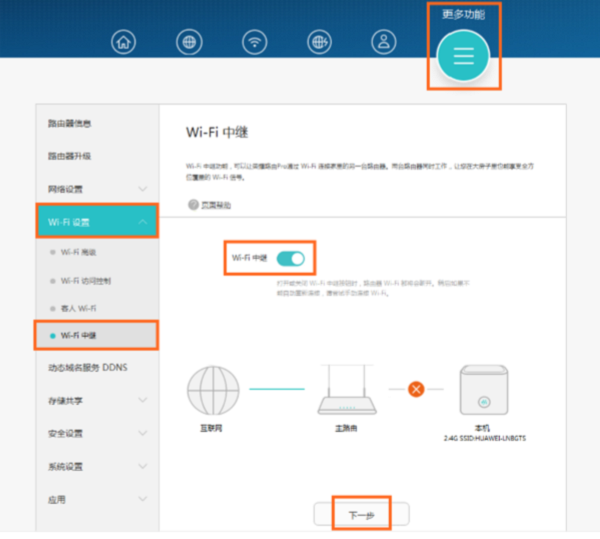This screenshot has height=539, width=600.
Task: Open the internet settings globe icon
Action: coord(188,42)
